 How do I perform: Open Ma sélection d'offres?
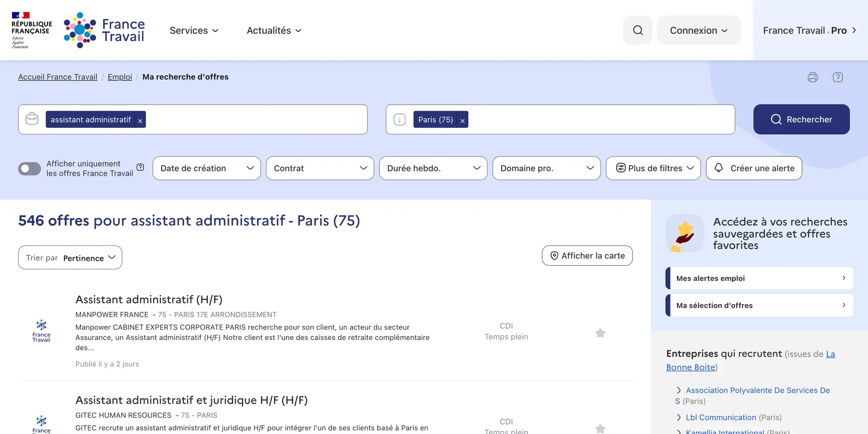click(x=759, y=306)
